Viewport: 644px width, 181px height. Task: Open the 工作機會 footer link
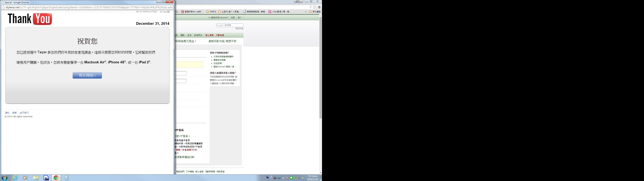click(190, 172)
